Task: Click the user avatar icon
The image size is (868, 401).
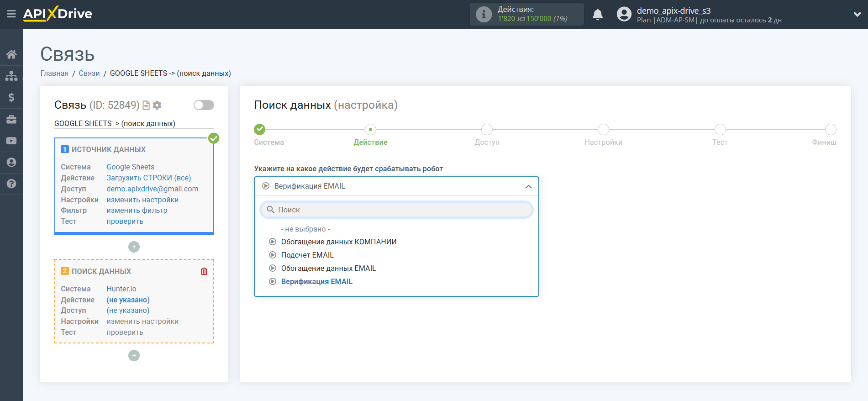Action: (x=624, y=14)
